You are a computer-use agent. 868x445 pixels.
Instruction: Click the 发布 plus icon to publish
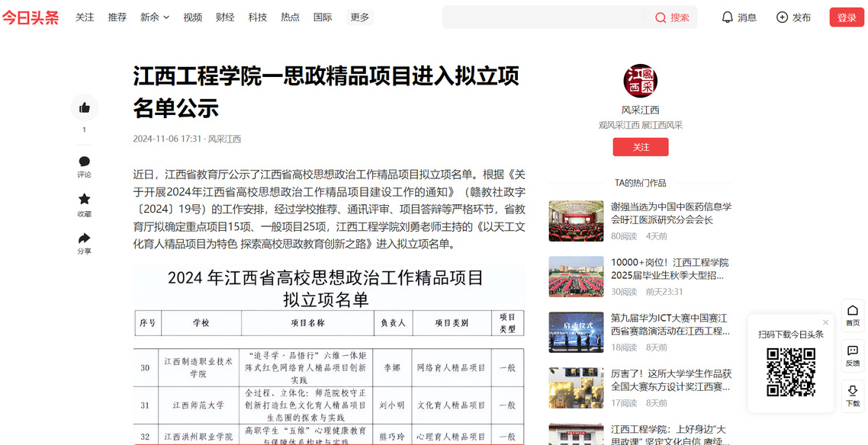(782, 18)
